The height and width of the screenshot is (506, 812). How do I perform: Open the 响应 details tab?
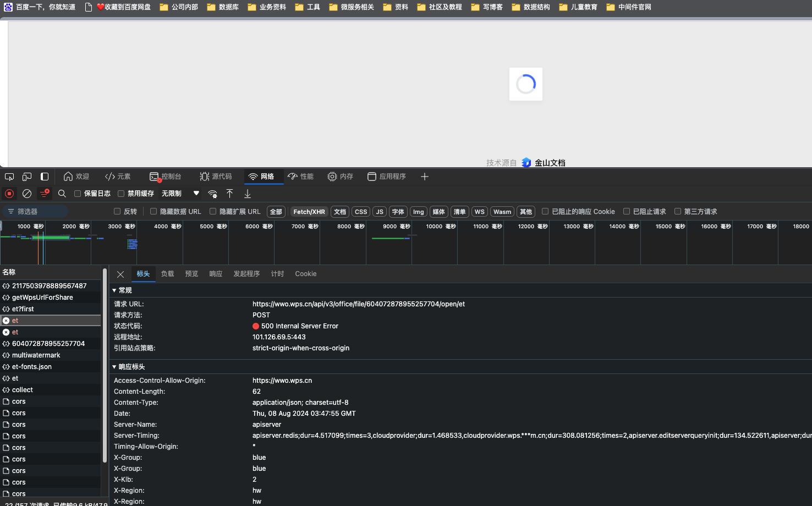click(x=216, y=274)
